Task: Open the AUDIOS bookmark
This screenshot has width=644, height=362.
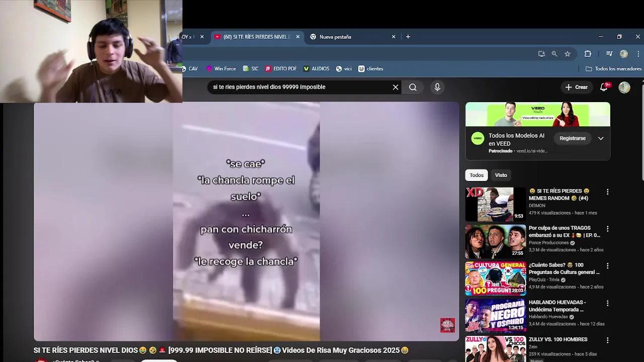Action: [316, 69]
